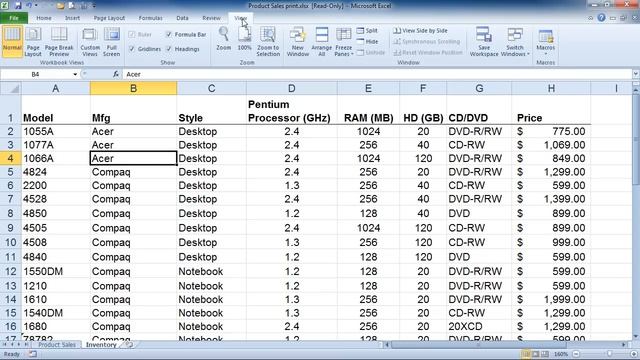Open Page Break Preview
Viewport: 640px width, 360px height.
pyautogui.click(x=59, y=42)
